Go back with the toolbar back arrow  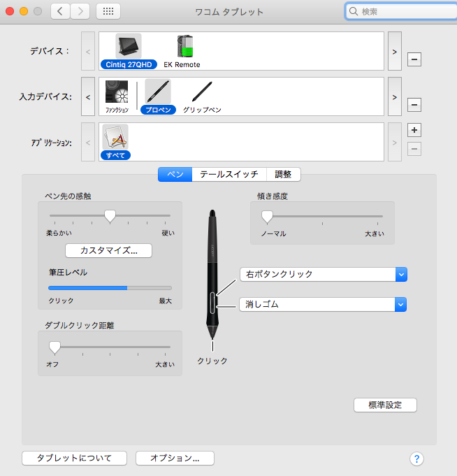[x=60, y=12]
